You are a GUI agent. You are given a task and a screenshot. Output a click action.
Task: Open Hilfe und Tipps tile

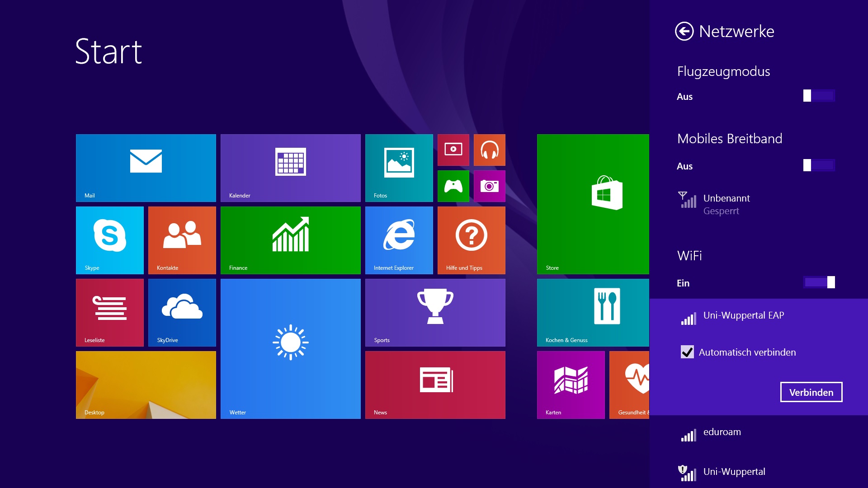point(472,240)
